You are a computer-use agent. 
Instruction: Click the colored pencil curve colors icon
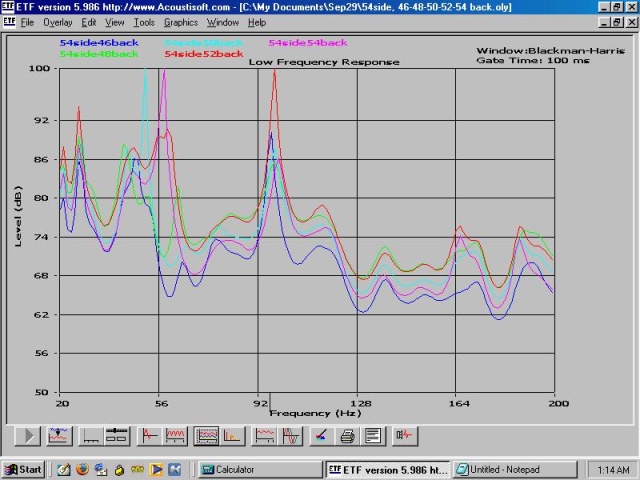point(322,436)
